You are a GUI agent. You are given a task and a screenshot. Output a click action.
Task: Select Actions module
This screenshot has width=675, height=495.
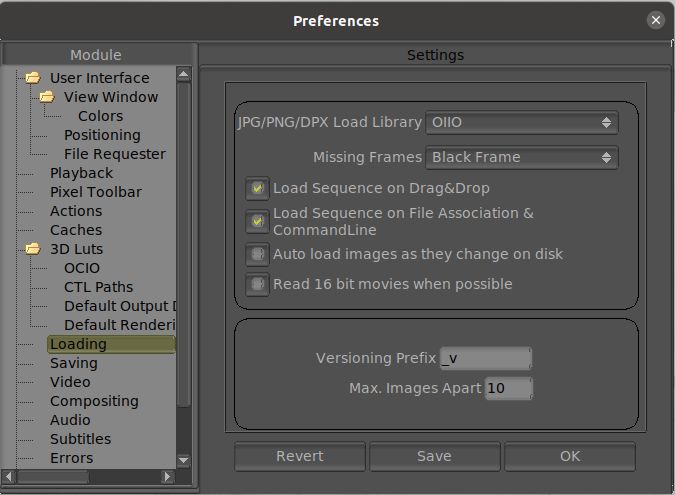[x=76, y=211]
